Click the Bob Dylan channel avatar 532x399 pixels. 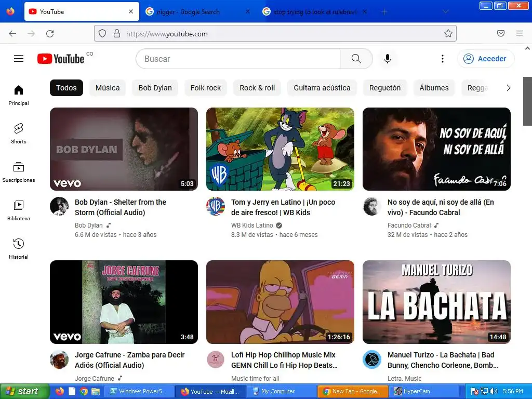(59, 206)
